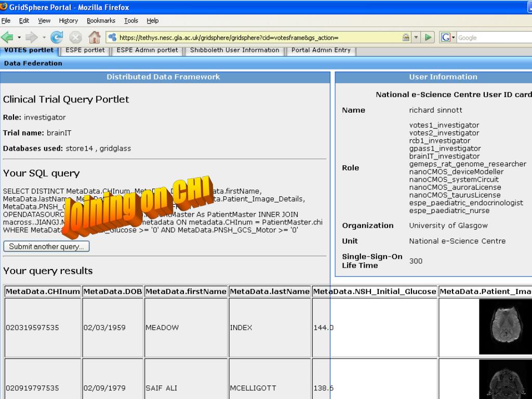Click the User Information panel title

tap(443, 77)
